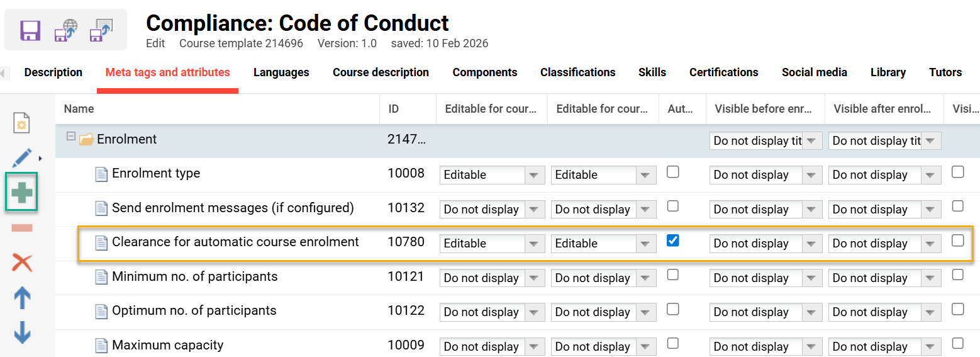
Task: Click the document icon beside Minimum no. of participants
Action: click(101, 277)
